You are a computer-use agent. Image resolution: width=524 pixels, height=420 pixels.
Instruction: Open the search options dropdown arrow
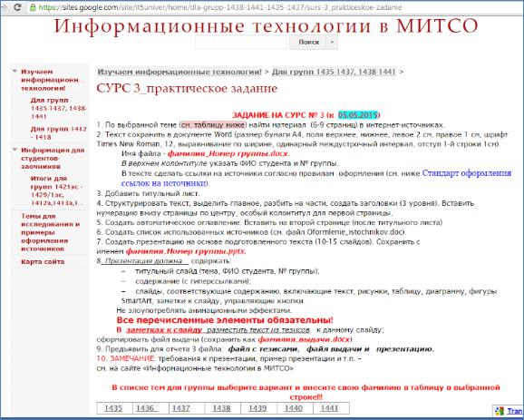(x=332, y=43)
